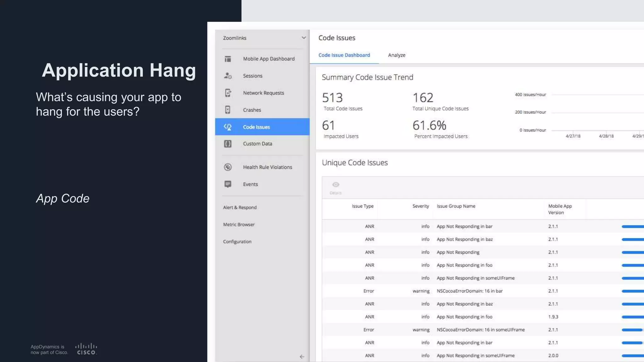This screenshot has width=644, height=362.
Task: Click progress bar of NSCocoaErrorDomain someUIFrame row
Action: (x=632, y=330)
